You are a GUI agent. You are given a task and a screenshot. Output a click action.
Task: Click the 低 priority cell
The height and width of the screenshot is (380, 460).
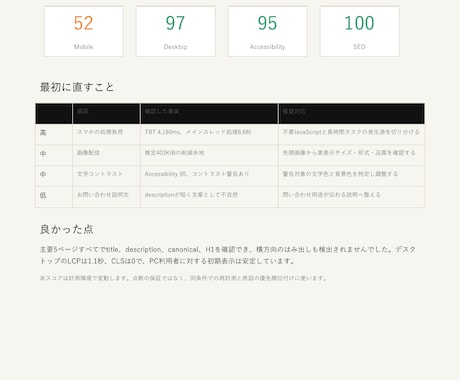pyautogui.click(x=54, y=197)
